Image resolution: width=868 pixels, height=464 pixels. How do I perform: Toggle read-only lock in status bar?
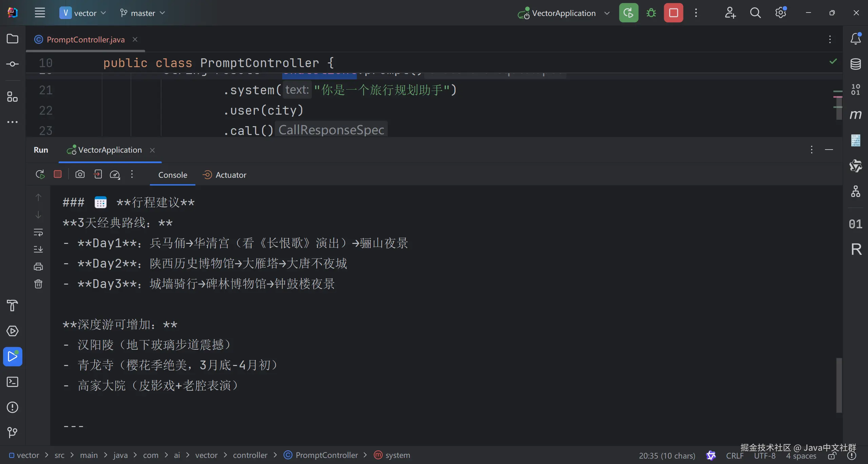(832, 456)
